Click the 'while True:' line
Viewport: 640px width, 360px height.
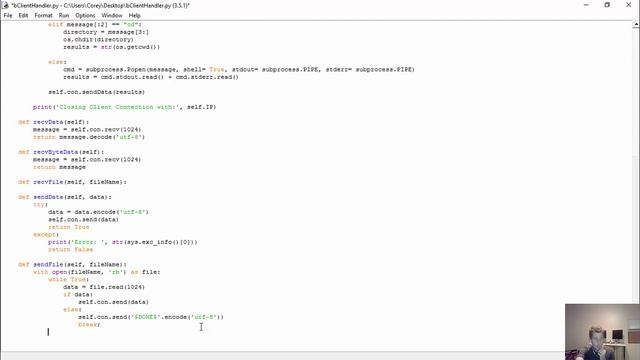tap(67, 280)
